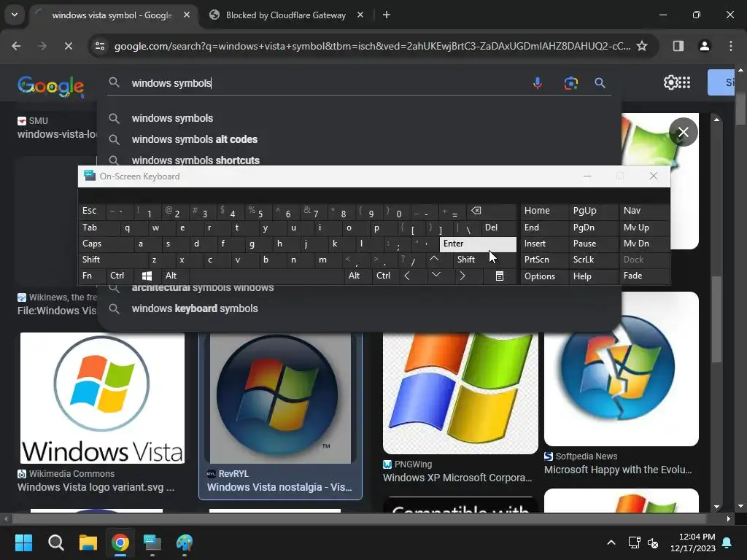Click the Google logo
The width and height of the screenshot is (747, 560).
[50, 86]
